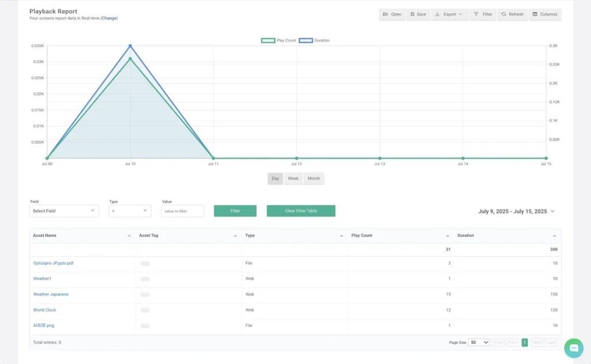This screenshot has height=364, width=591.
Task: Switch chart grouping to Month
Action: click(313, 179)
